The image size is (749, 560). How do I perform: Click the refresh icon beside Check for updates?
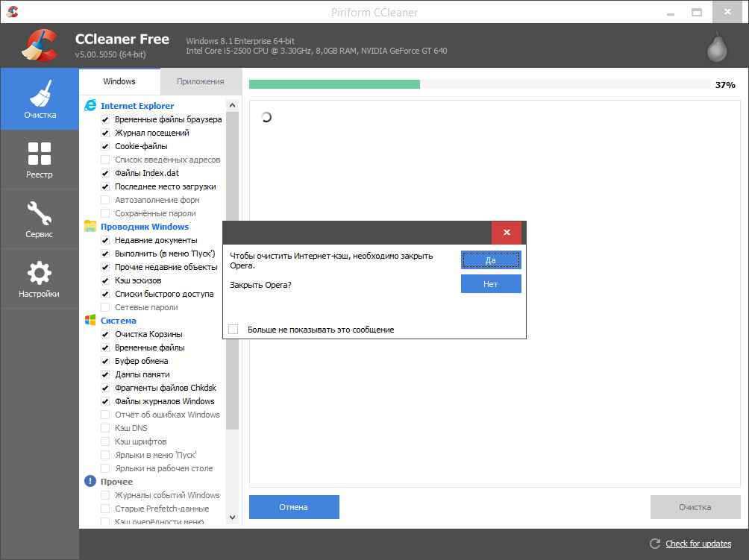click(655, 544)
